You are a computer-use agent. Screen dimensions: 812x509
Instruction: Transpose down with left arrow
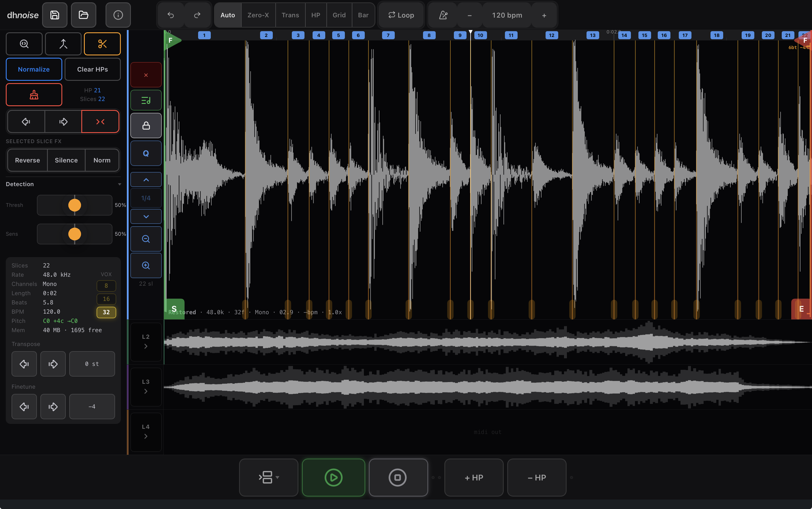pyautogui.click(x=24, y=364)
